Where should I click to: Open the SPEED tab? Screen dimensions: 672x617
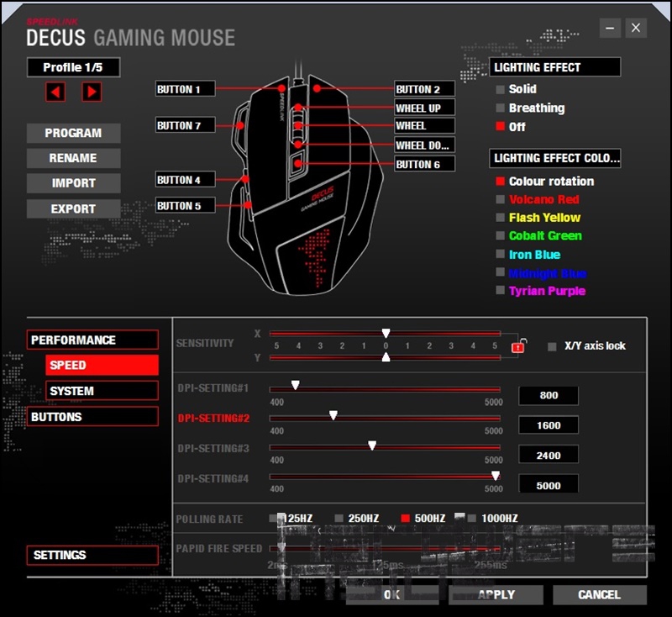pos(102,365)
